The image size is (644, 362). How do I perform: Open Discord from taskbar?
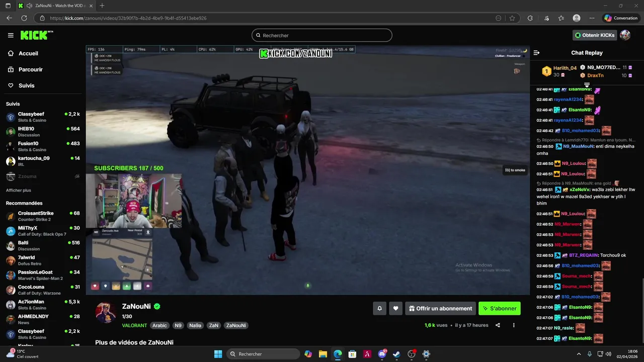[x=382, y=354]
